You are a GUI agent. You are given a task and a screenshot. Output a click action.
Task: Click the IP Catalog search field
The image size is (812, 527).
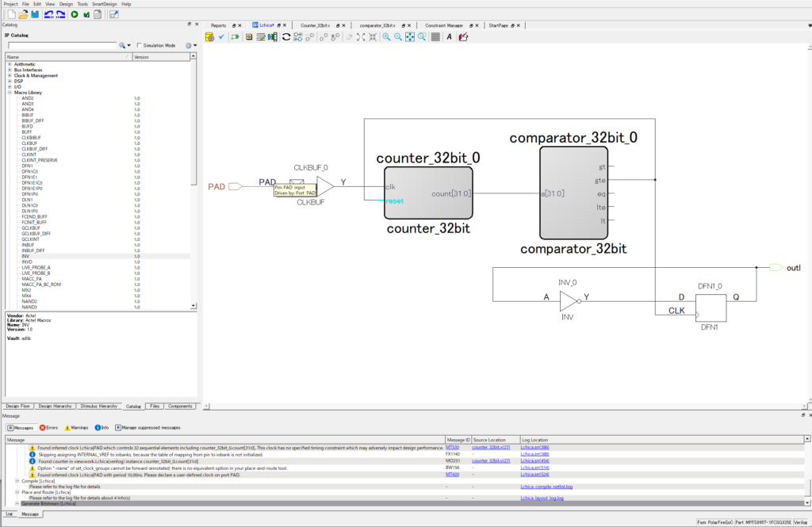click(x=61, y=46)
